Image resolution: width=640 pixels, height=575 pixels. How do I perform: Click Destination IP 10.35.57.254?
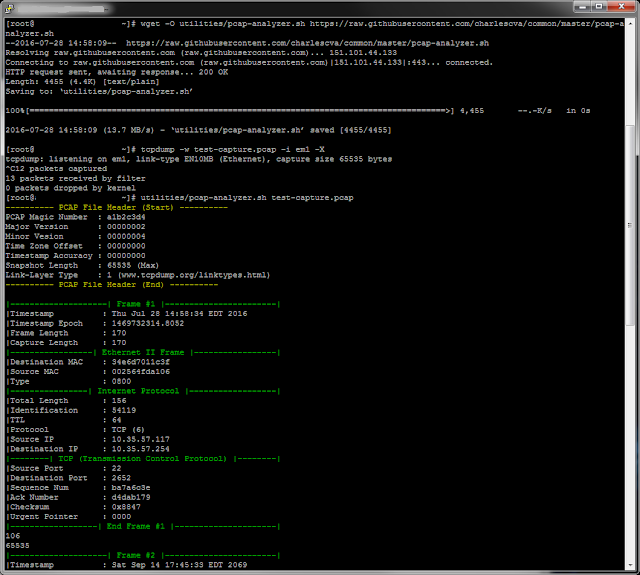click(141, 449)
